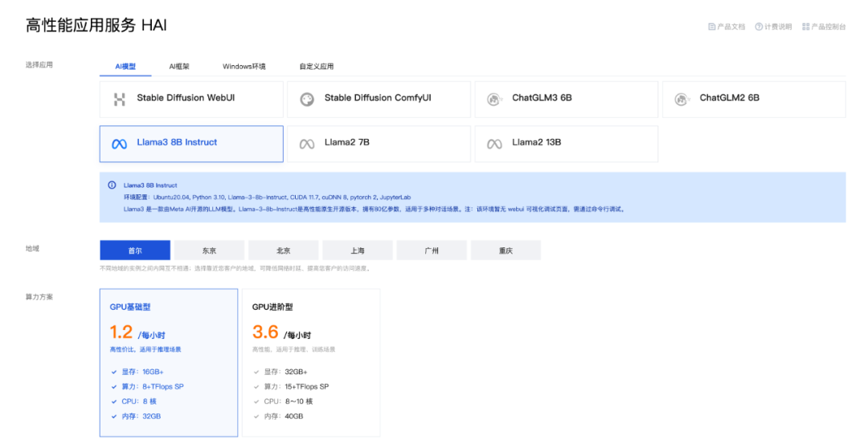Click the ChatGLM3 6B icon

tap(494, 99)
